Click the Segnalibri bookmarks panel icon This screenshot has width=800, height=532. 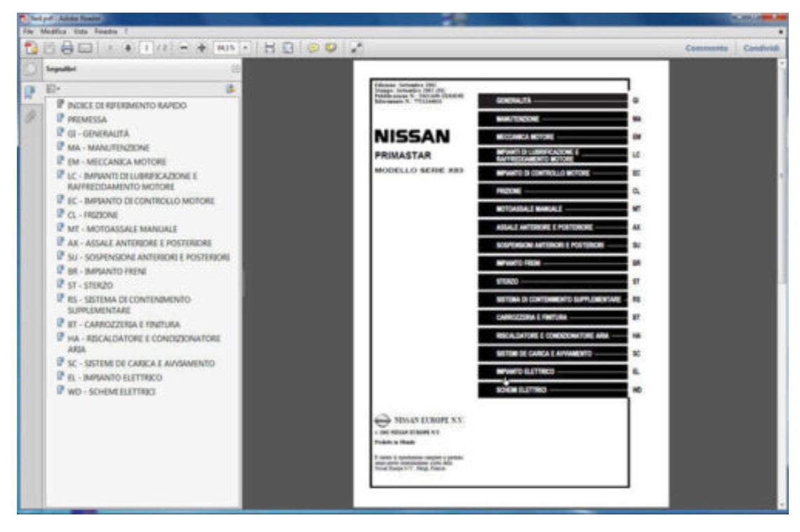30,92
